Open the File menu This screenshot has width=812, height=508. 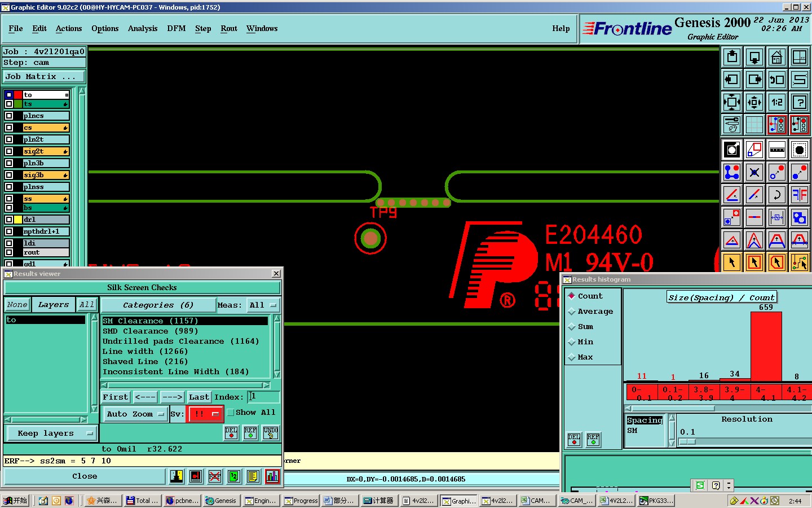tap(16, 29)
